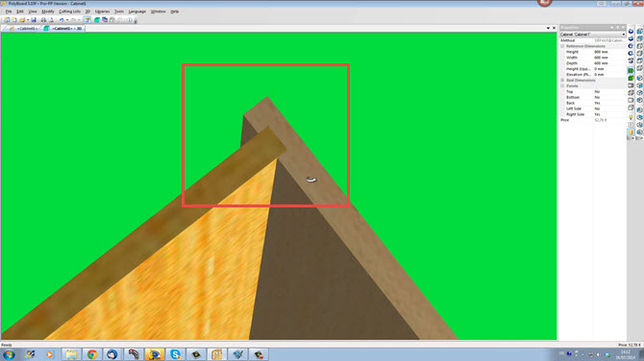Open the File menu
This screenshot has width=644, height=361.
tap(9, 12)
